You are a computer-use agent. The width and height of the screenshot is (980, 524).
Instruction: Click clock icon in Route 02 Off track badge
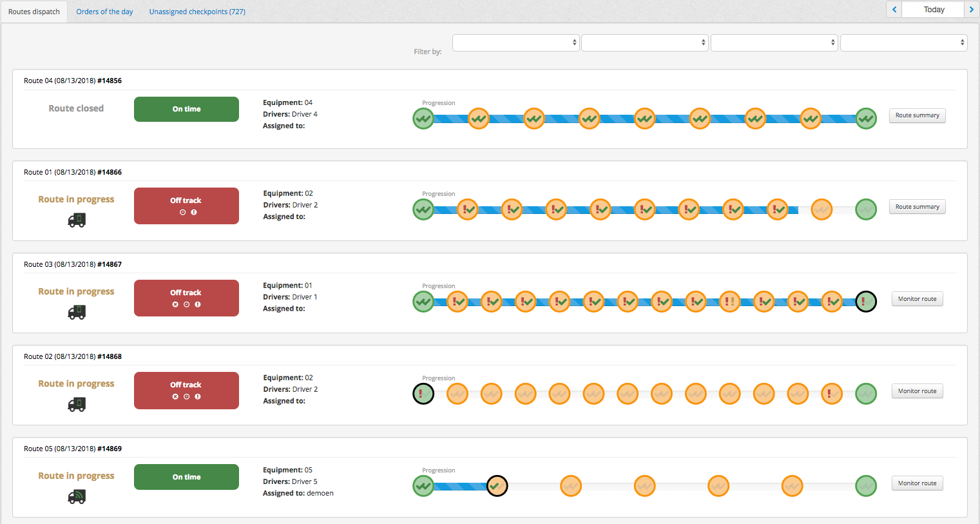point(186,396)
